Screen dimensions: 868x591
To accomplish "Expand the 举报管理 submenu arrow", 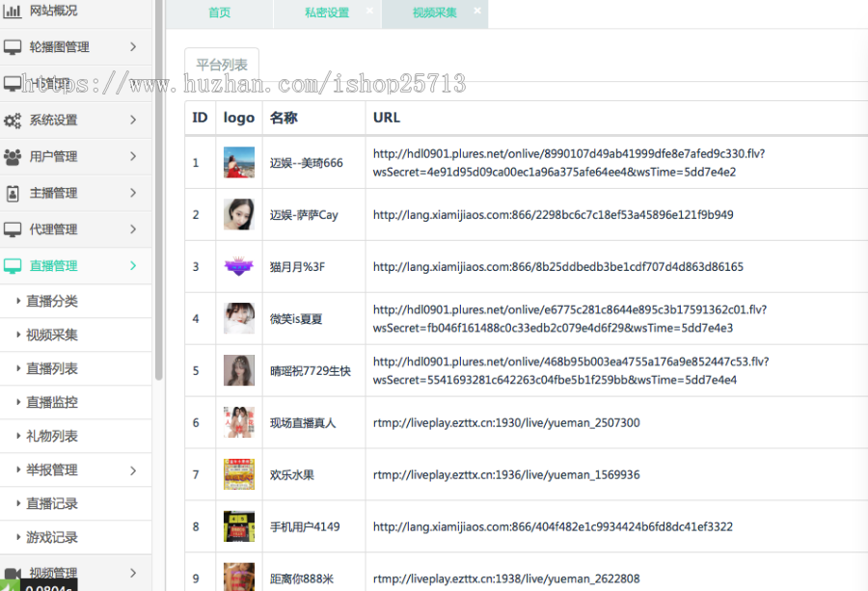I will click(133, 470).
